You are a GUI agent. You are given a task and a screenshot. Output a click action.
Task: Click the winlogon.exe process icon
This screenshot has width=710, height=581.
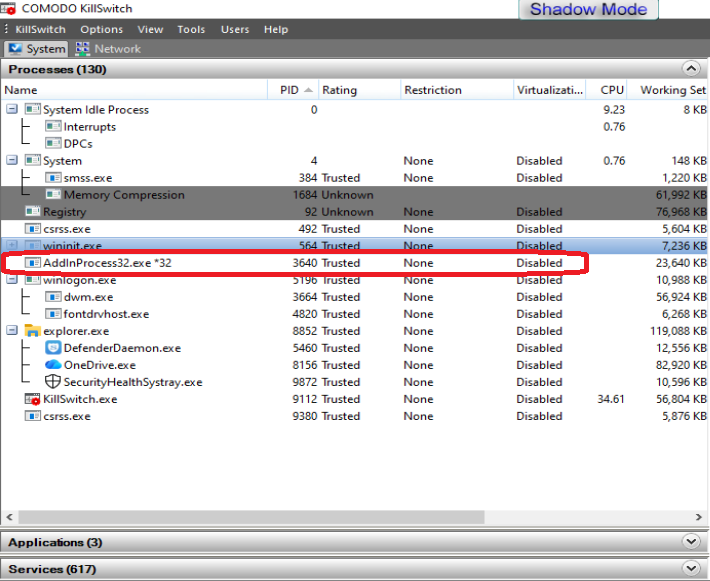click(32, 280)
